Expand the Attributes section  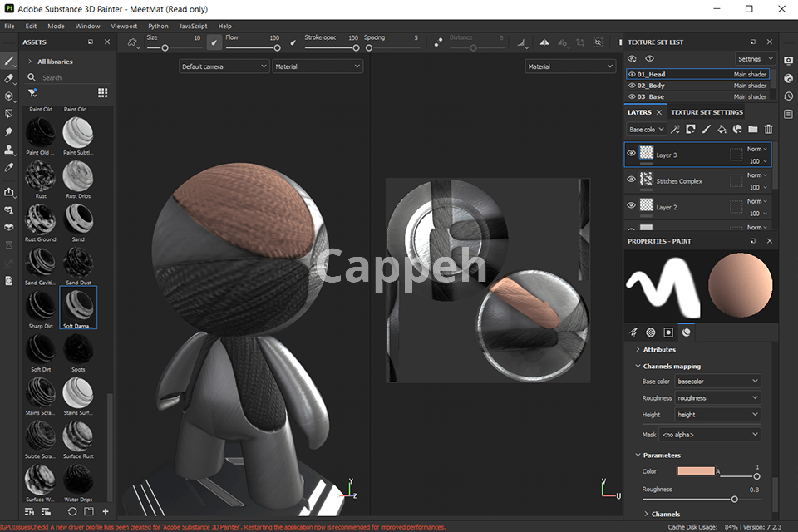(x=659, y=350)
